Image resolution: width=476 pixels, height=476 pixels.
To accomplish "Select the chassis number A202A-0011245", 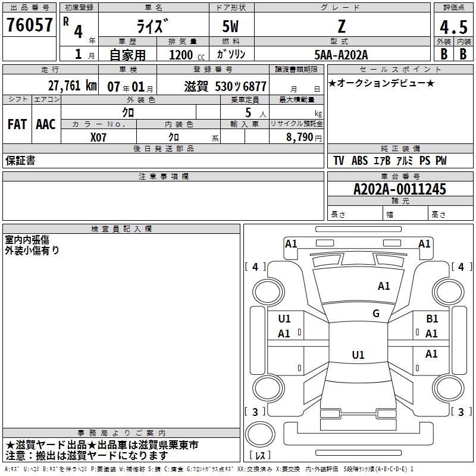I will 400,189.
